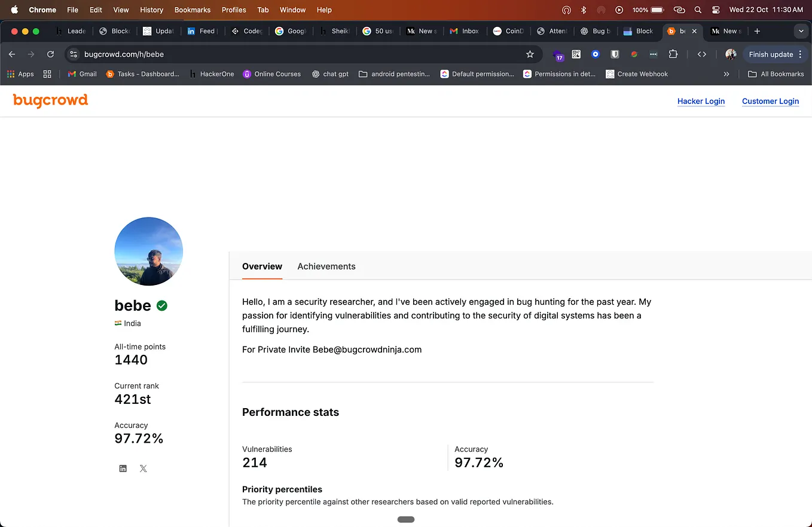Close the active bugcrowd tab
812x527 pixels.
pyautogui.click(x=694, y=31)
